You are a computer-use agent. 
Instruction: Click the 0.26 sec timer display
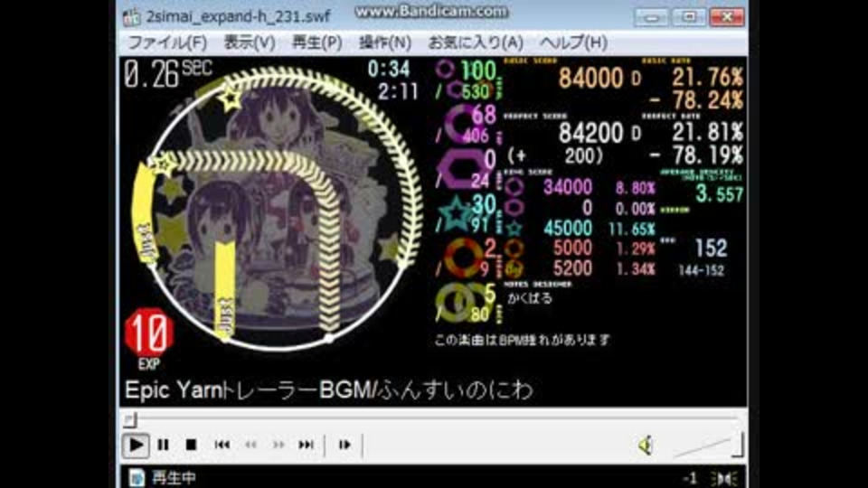click(x=168, y=73)
